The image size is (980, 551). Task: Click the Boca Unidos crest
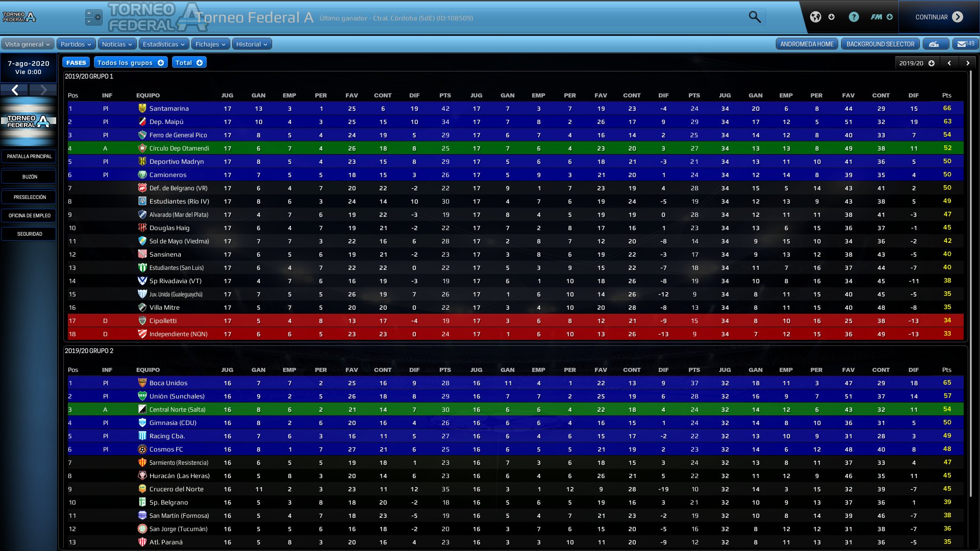(x=142, y=383)
